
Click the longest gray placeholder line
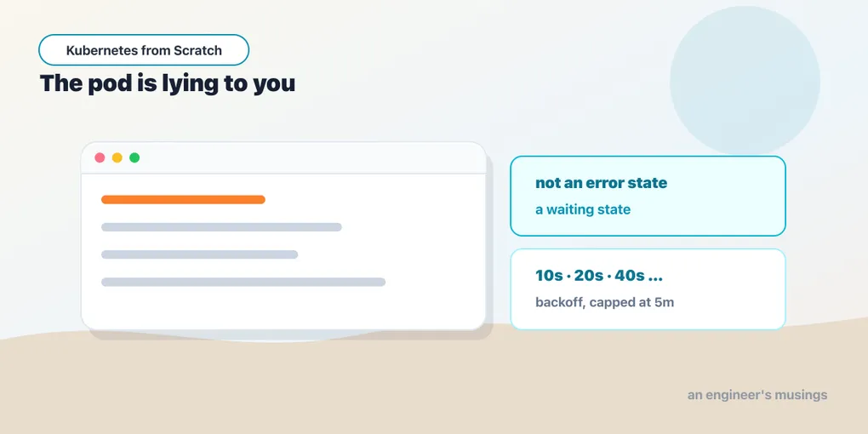coord(243,283)
